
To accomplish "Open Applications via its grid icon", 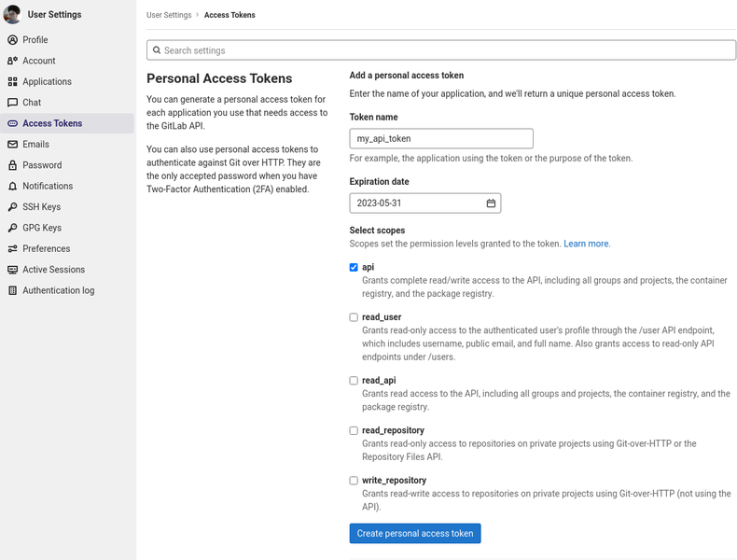I will click(12, 82).
